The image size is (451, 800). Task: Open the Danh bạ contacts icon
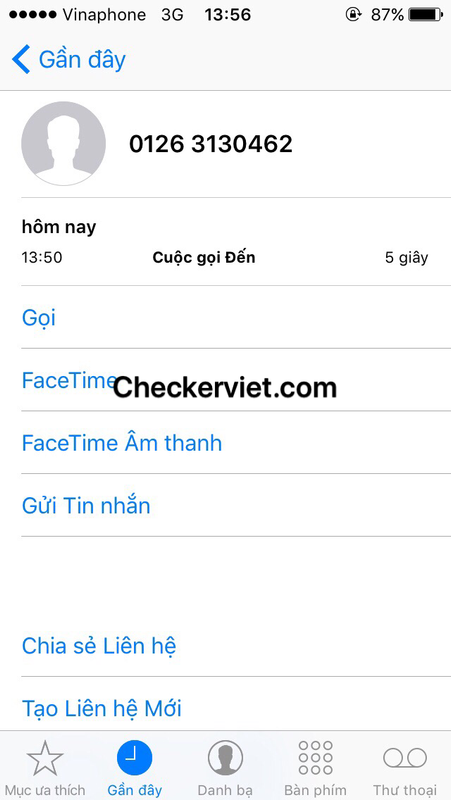click(x=225, y=758)
